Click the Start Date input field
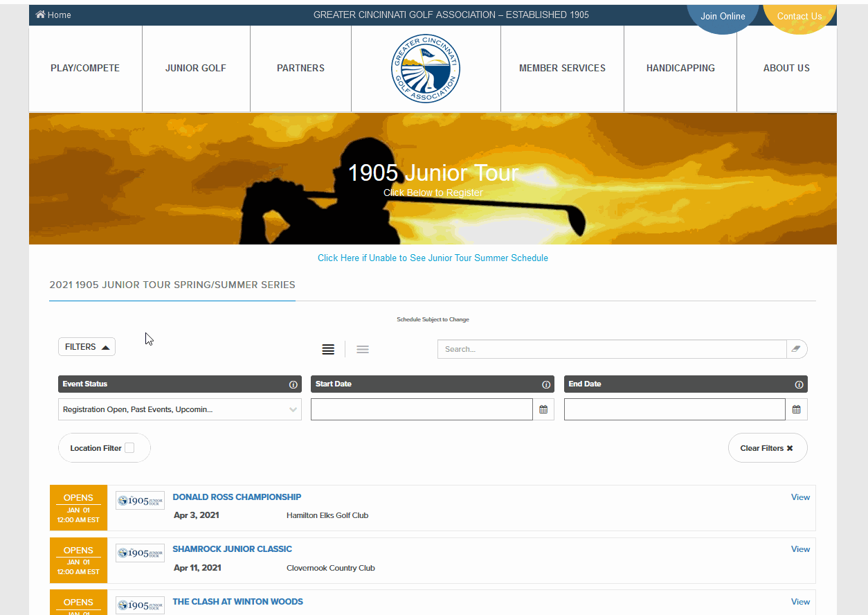Screen dimensions: 868x615 click(x=422, y=409)
